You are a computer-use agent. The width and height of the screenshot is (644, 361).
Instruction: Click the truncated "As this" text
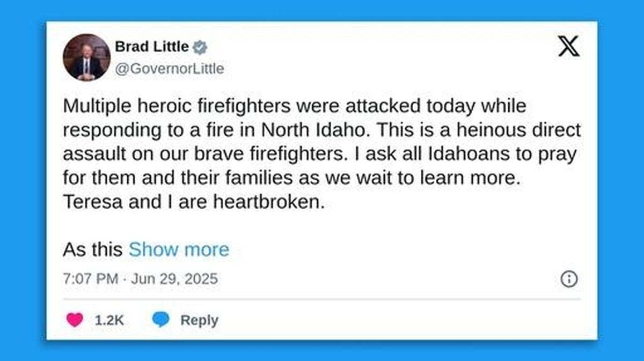(x=93, y=249)
